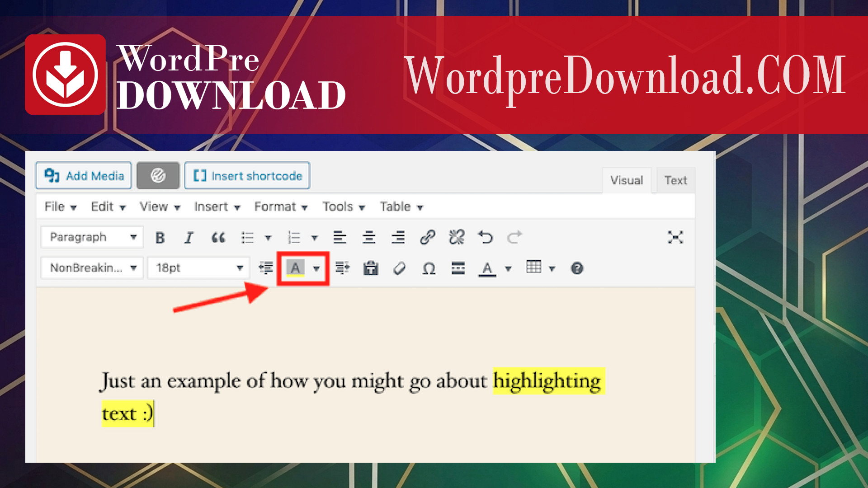Click Insert shortcode button

coord(247,175)
